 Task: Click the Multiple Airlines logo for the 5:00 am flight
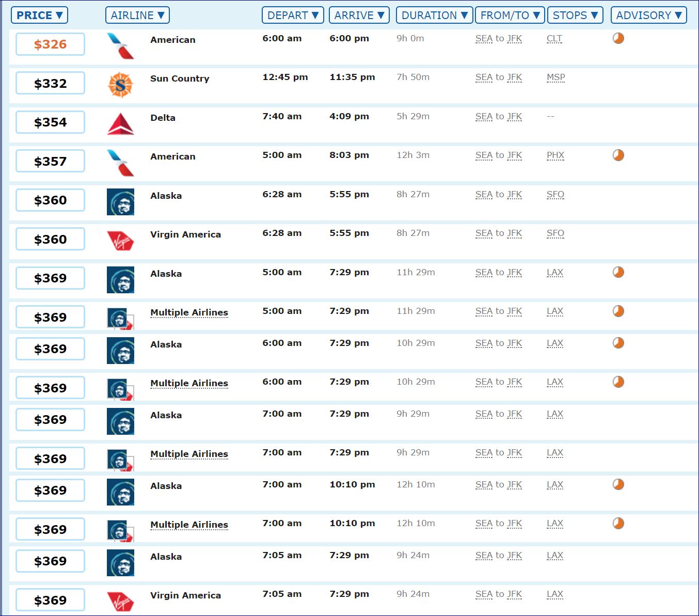tap(120, 319)
